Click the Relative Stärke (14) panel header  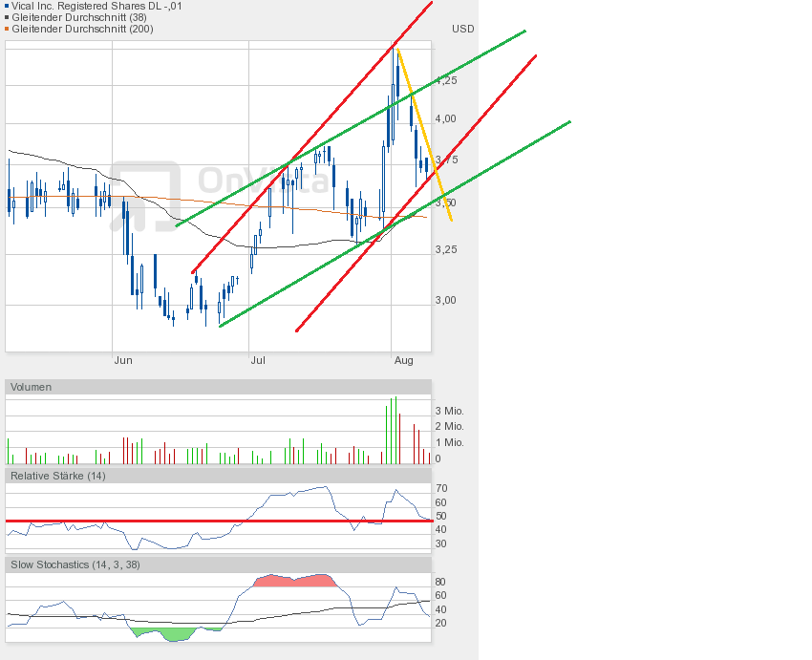coord(57,476)
